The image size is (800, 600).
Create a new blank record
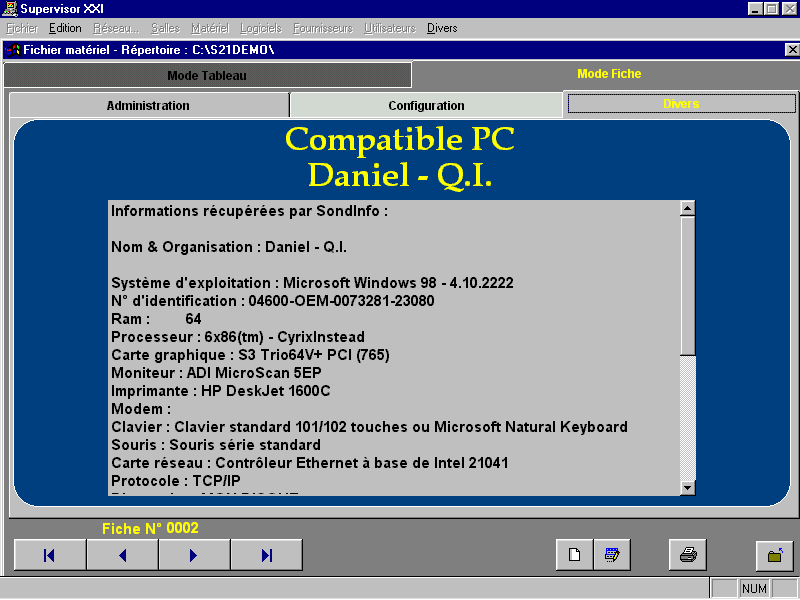click(x=574, y=555)
